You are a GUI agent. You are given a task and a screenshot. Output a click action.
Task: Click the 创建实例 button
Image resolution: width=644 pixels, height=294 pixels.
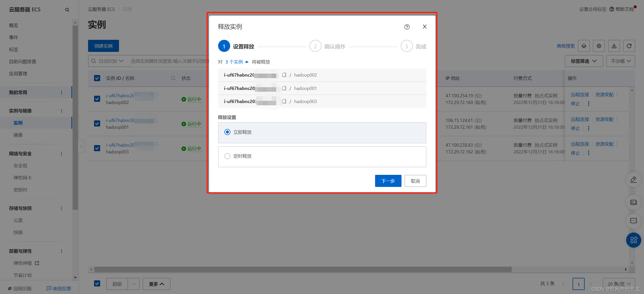(103, 46)
